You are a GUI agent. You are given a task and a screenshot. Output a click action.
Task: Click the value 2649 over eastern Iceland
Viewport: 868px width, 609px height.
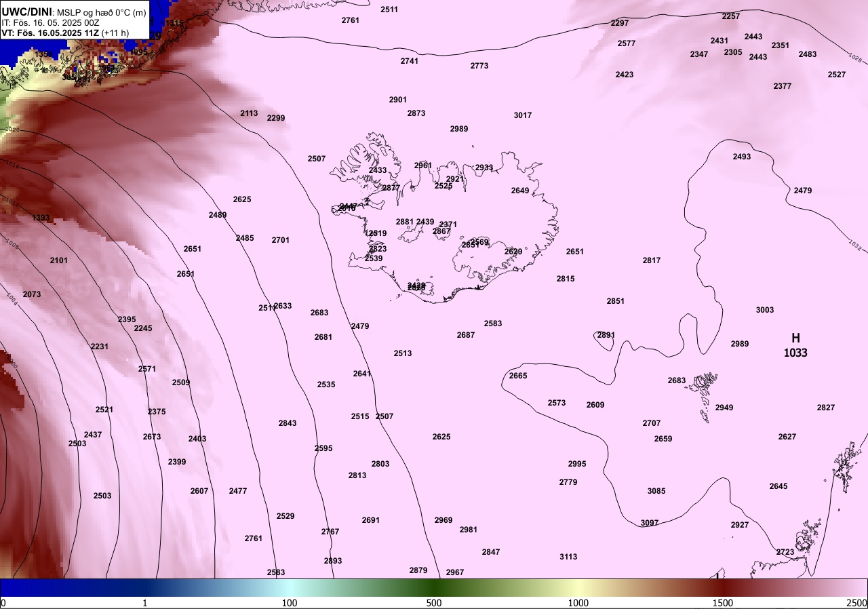click(520, 191)
